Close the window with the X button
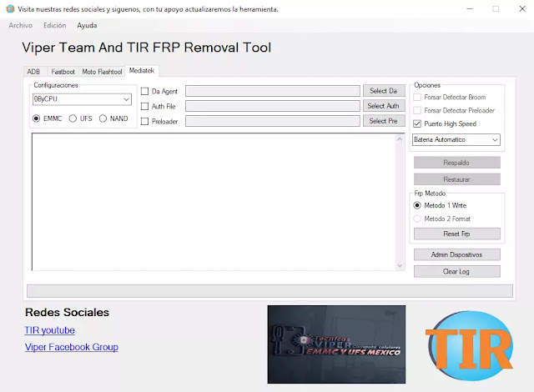 pyautogui.click(x=522, y=9)
